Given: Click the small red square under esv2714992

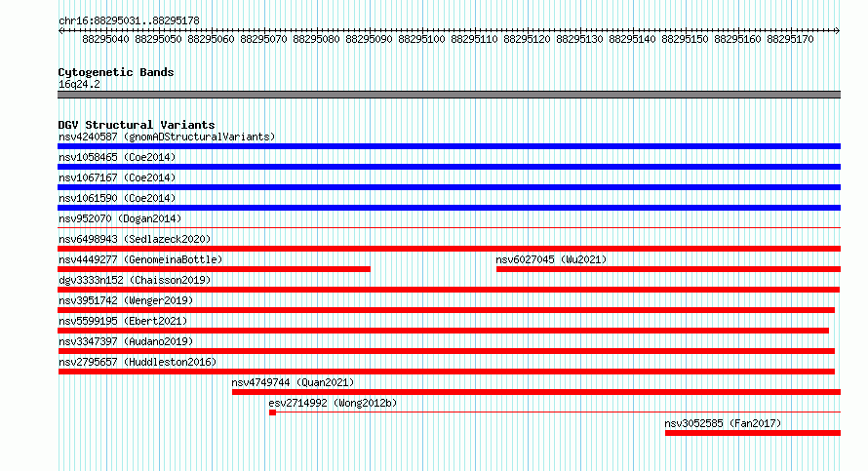Looking at the screenshot, I should point(272,412).
